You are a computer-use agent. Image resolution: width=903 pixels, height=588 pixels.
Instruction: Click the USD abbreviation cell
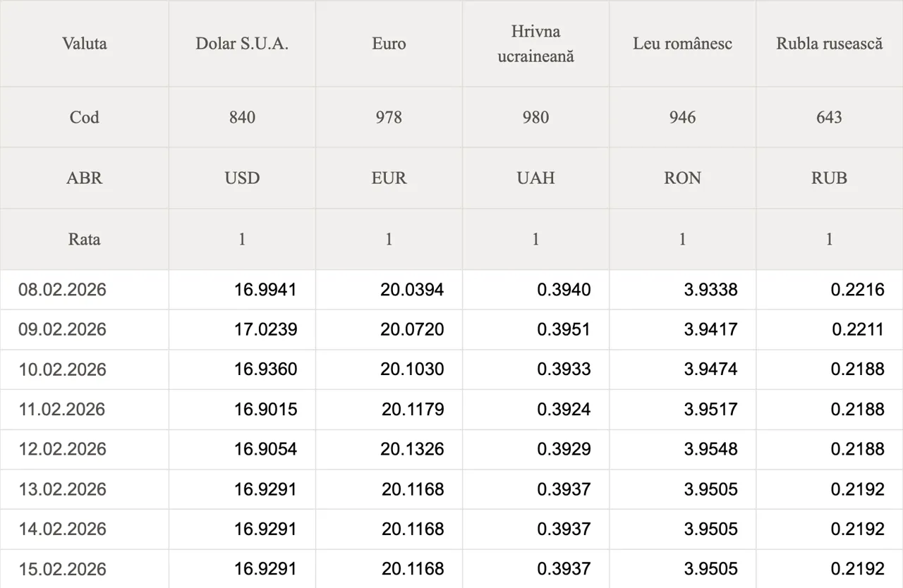pos(242,178)
